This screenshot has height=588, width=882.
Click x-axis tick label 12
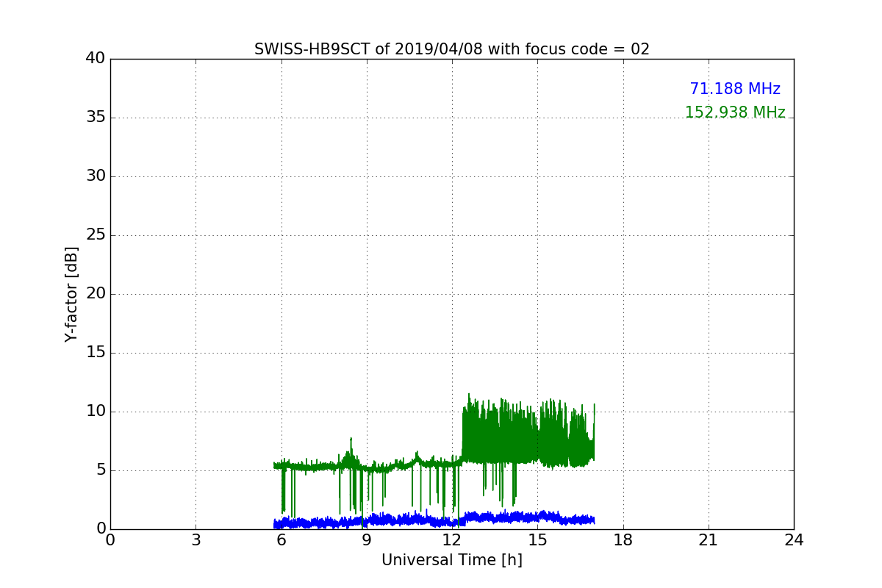coord(452,540)
